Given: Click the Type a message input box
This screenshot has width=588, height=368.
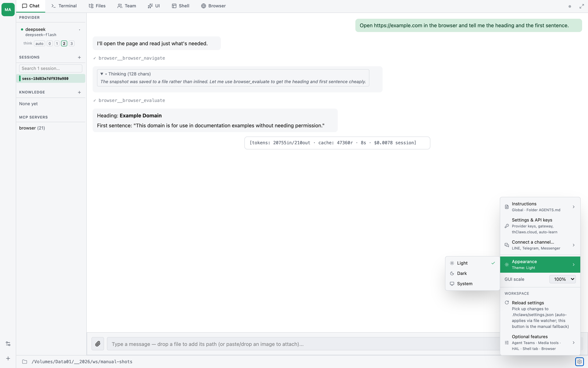Looking at the screenshot, I should (x=303, y=344).
